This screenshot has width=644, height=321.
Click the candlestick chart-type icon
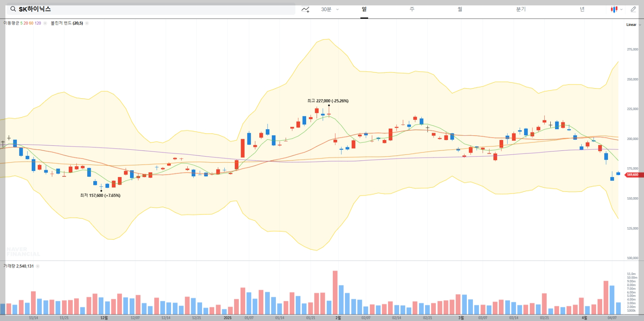click(x=614, y=9)
